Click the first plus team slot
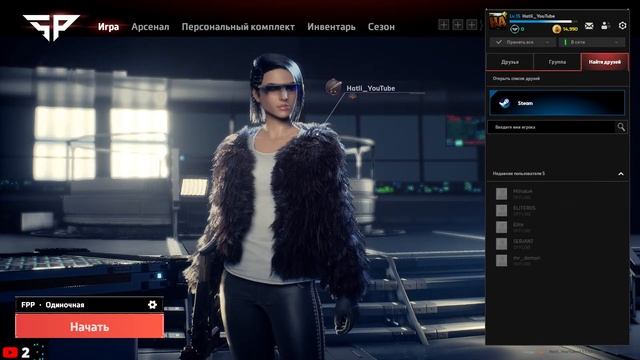This screenshot has width=640, height=360. pos(444,24)
